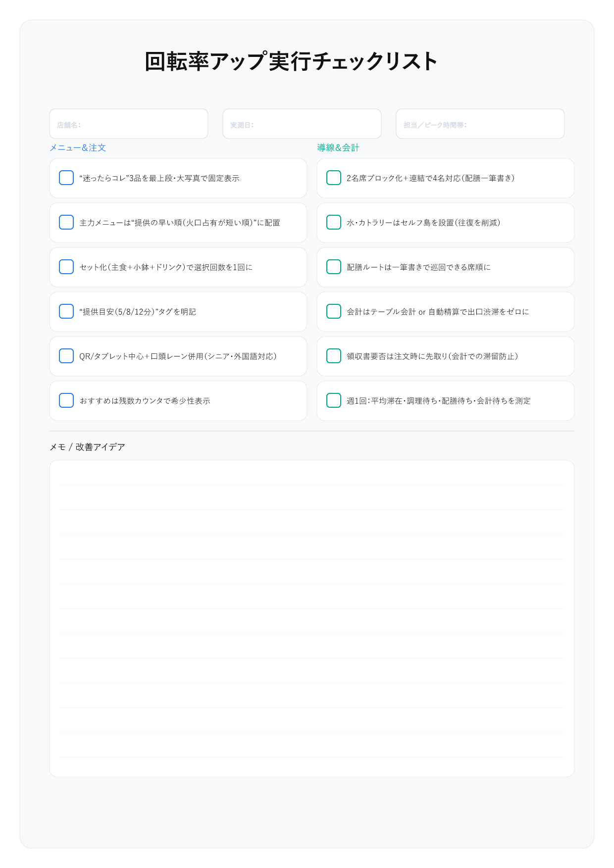Click the 担当／ピーク時間帯 field
Screen dimensions: 614x868
[x=480, y=124]
